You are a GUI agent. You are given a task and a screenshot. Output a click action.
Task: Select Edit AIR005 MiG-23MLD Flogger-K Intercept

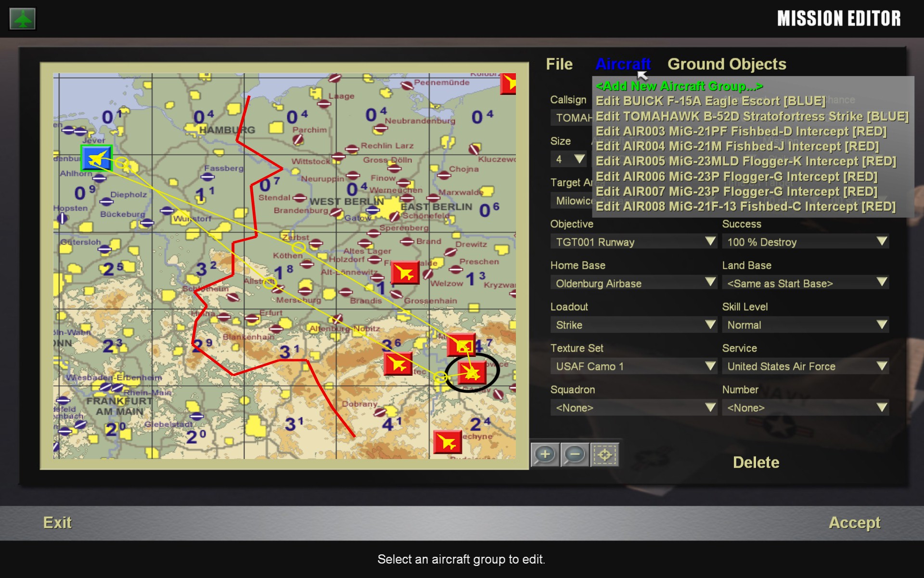click(746, 161)
